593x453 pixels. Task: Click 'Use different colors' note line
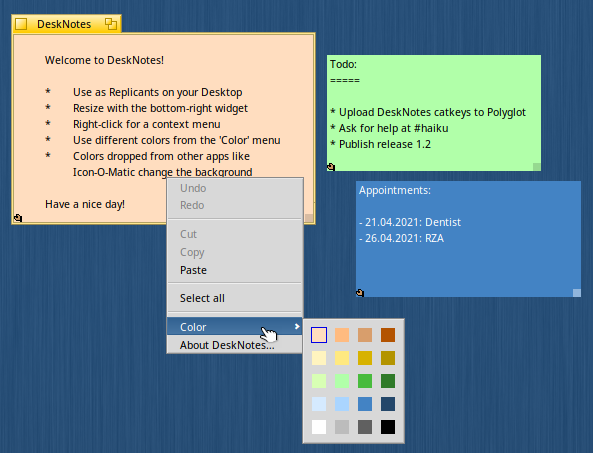(177, 140)
